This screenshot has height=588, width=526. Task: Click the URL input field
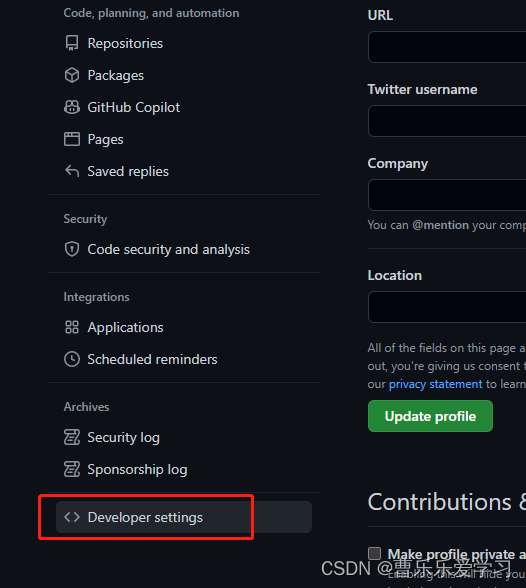pyautogui.click(x=447, y=47)
